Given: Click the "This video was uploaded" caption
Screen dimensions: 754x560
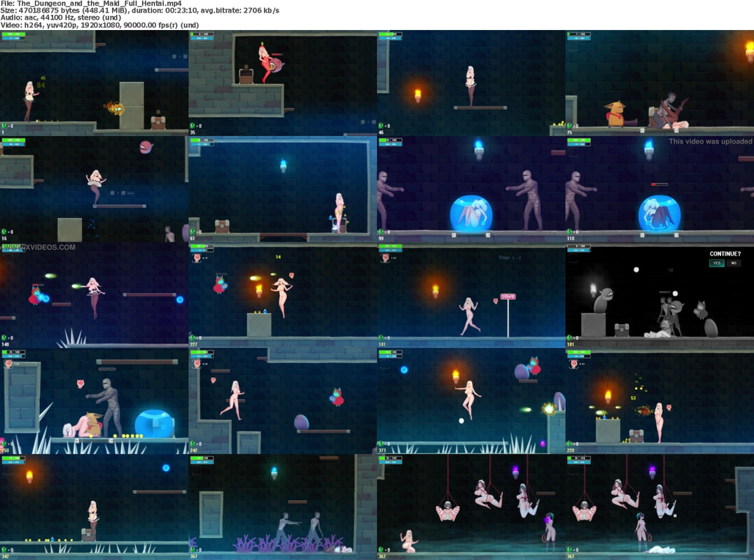Looking at the screenshot, I should click(710, 141).
